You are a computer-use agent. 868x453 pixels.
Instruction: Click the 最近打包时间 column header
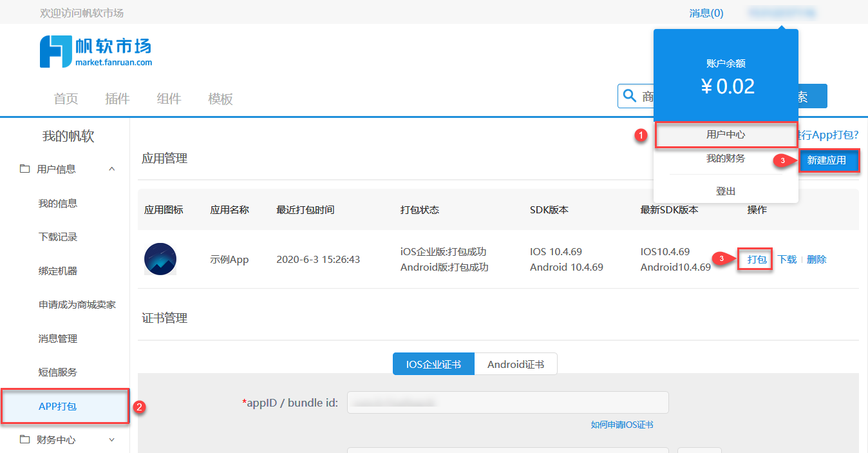click(305, 209)
